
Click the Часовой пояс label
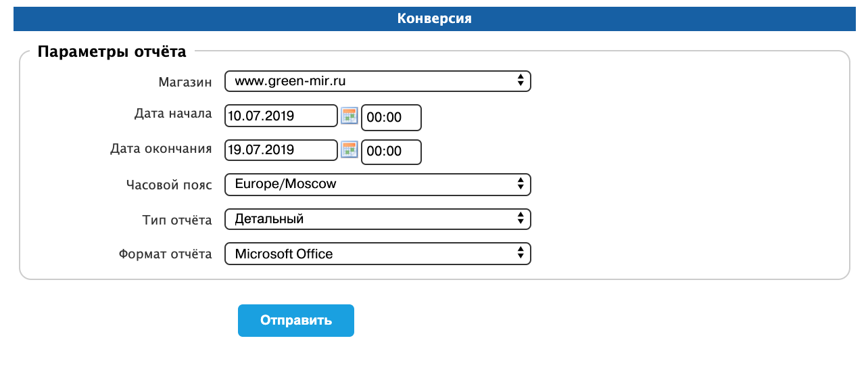pos(169,185)
